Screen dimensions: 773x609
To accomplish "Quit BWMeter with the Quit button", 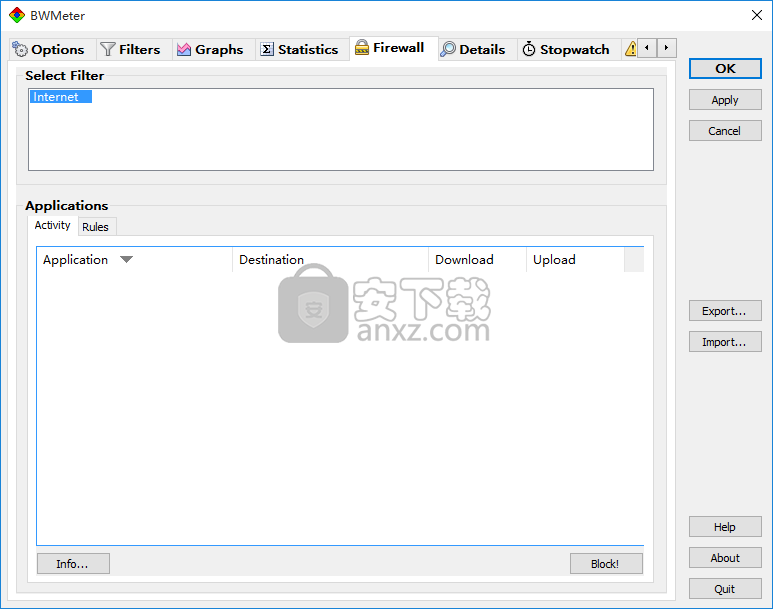I will [725, 589].
